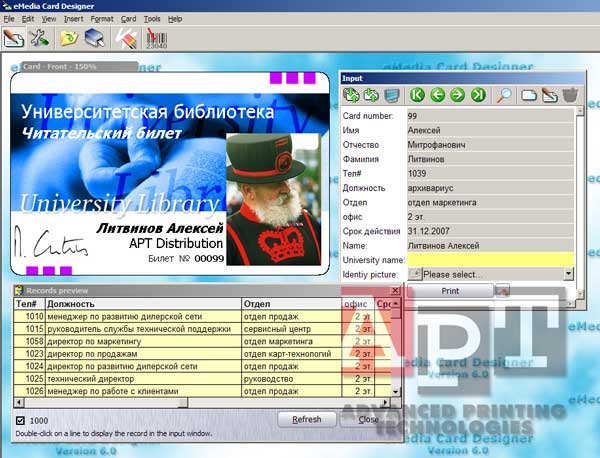600x458 pixels.
Task: Click the Должность field with архивариус
Action: (x=490, y=188)
